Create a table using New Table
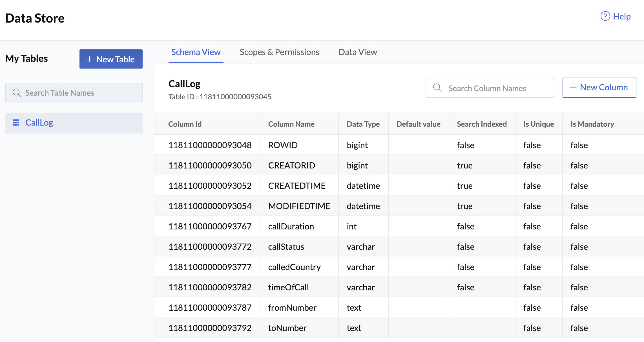The width and height of the screenshot is (644, 342). point(111,59)
